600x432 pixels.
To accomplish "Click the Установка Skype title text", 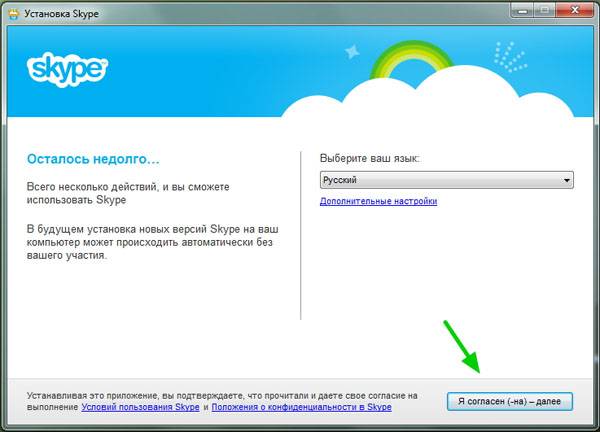I will [61, 14].
